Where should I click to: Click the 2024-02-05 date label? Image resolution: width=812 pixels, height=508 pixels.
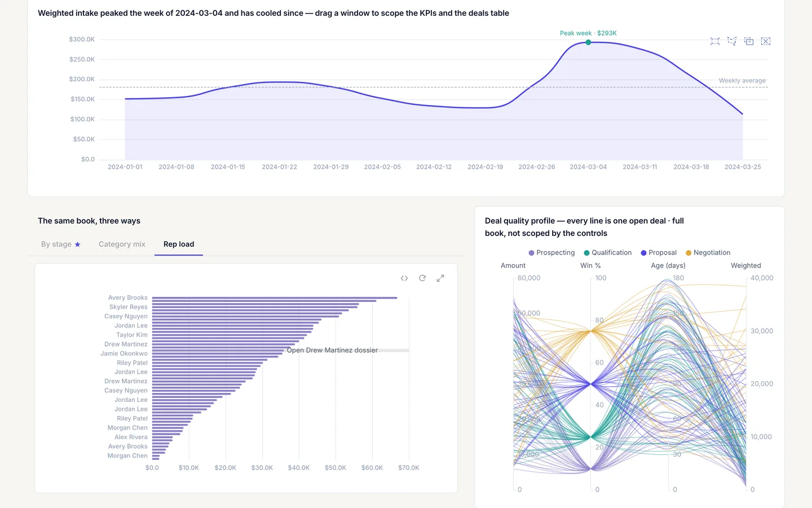point(382,167)
